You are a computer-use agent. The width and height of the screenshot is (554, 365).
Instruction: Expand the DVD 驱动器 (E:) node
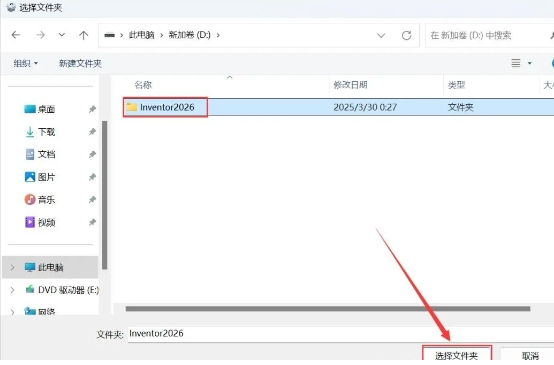[12, 290]
